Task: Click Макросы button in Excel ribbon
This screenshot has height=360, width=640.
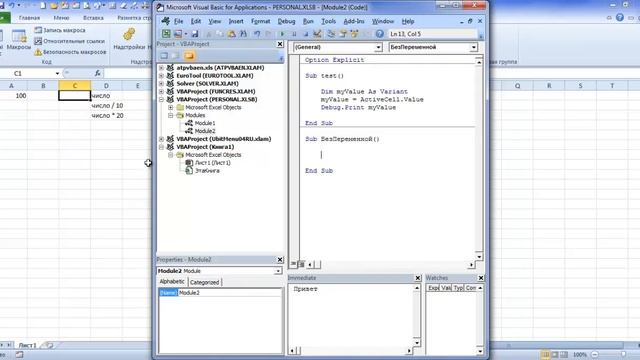Action: point(18,40)
